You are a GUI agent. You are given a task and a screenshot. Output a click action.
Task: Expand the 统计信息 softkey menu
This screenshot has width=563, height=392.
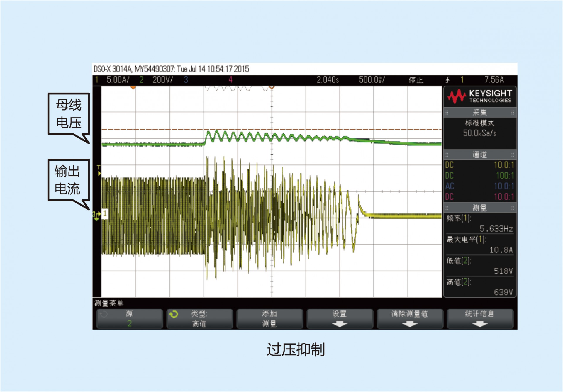480,319
